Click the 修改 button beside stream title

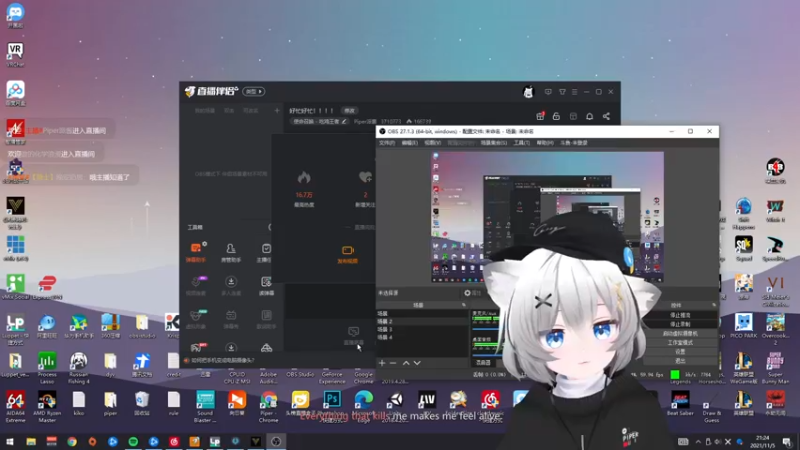click(349, 111)
